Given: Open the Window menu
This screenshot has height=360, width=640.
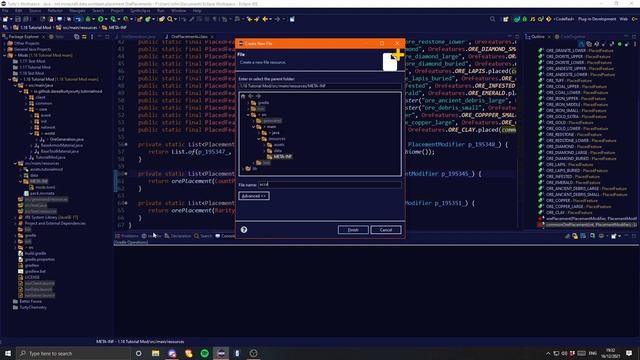Looking at the screenshot, I should 178,11.
